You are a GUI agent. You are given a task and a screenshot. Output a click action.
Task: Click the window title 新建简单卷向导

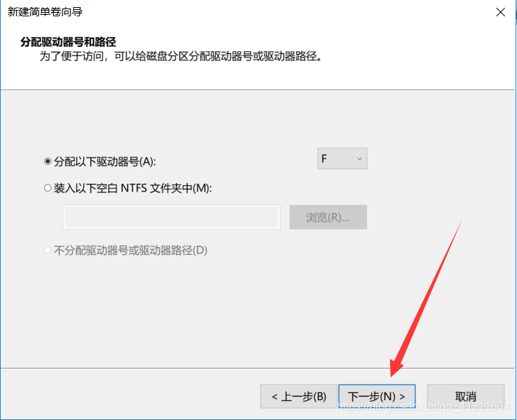pos(45,12)
